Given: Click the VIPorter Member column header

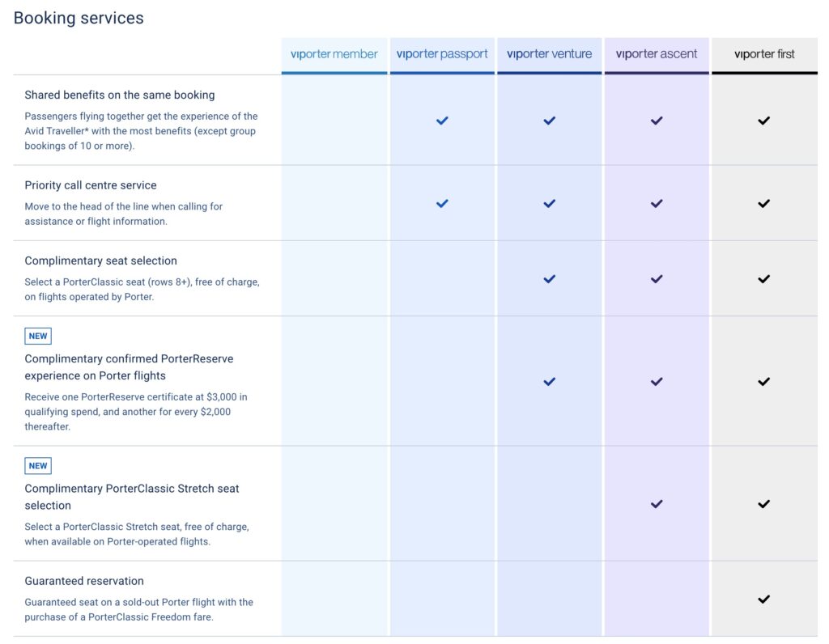Looking at the screenshot, I should [334, 54].
